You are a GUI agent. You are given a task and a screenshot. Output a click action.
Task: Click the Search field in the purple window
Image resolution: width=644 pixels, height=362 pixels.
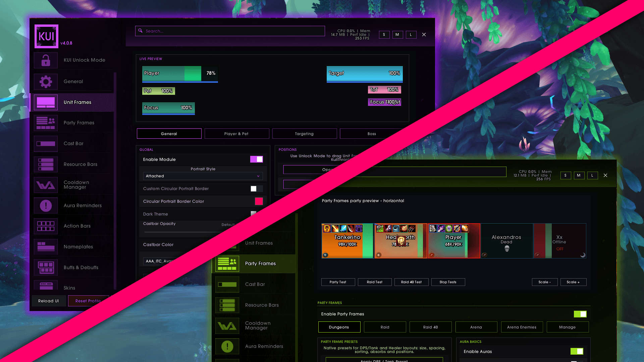click(230, 31)
